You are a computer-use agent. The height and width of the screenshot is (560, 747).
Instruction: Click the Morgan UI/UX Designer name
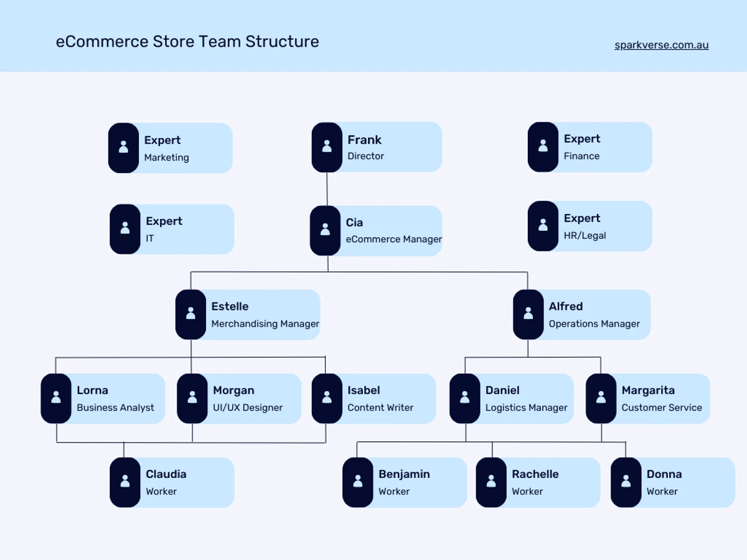pyautogui.click(x=233, y=391)
